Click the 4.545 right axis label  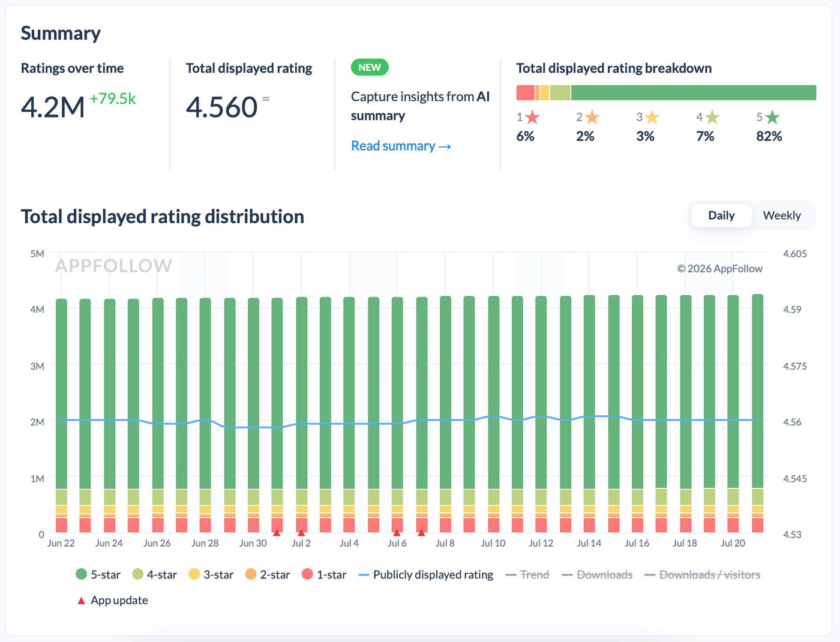795,479
